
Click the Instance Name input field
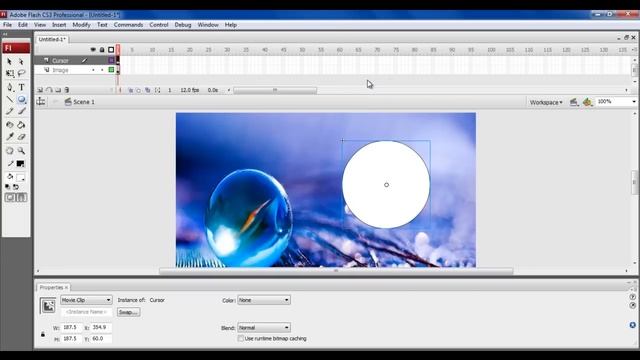click(x=86, y=312)
